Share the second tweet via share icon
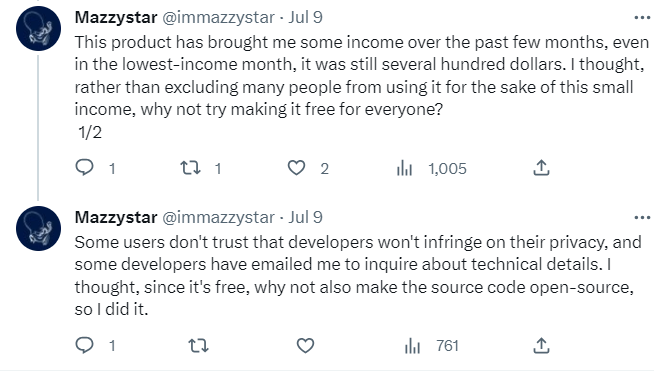This screenshot has height=371, width=654. 541,345
